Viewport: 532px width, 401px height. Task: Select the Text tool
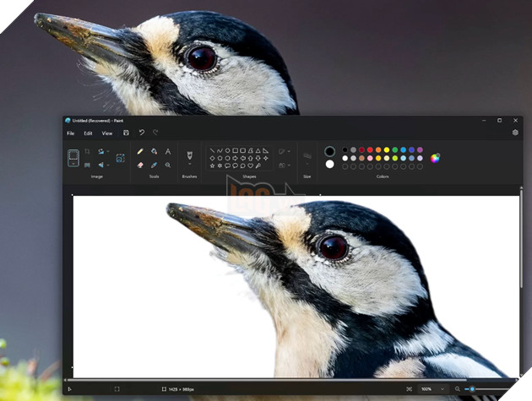click(x=167, y=151)
